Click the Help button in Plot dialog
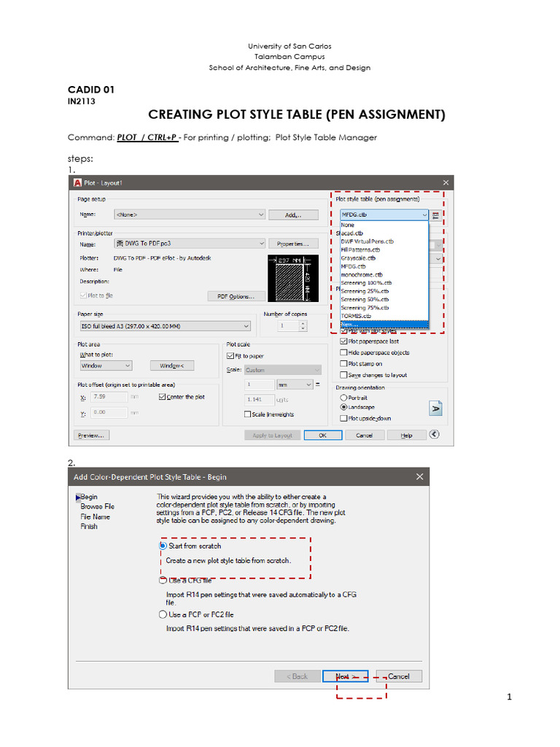Image resolution: width=560 pixels, height=747 pixels. (406, 435)
